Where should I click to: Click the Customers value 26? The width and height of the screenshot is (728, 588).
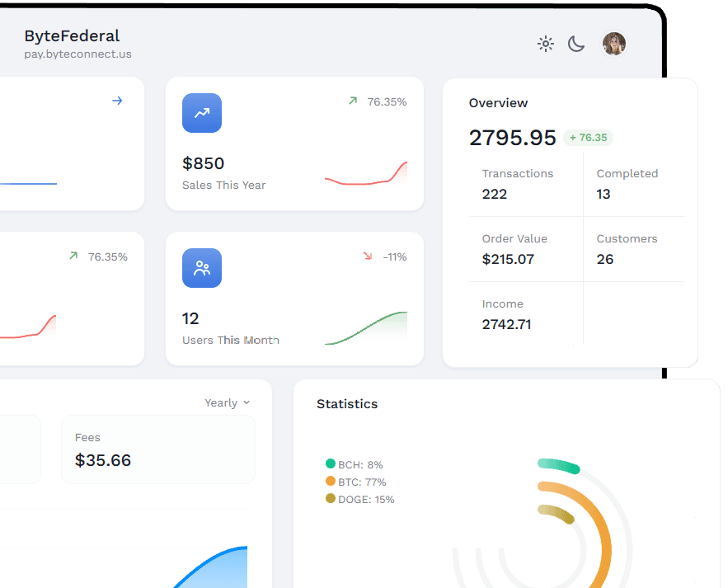tap(605, 259)
